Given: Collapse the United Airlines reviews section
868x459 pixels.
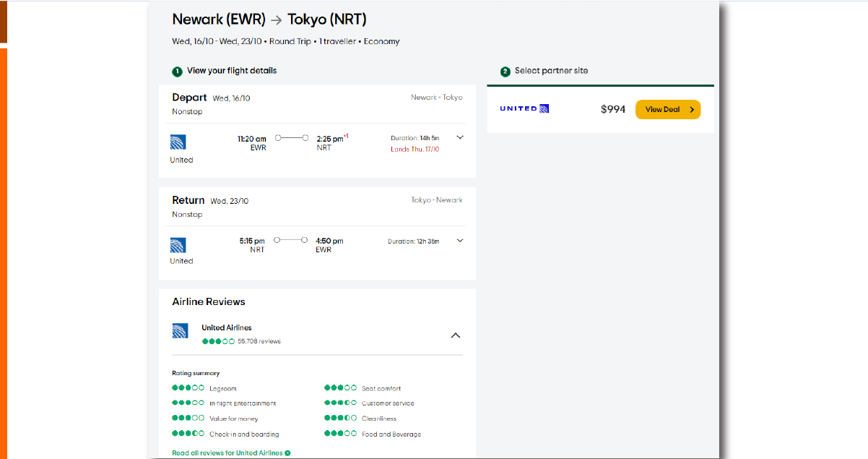Looking at the screenshot, I should (455, 335).
